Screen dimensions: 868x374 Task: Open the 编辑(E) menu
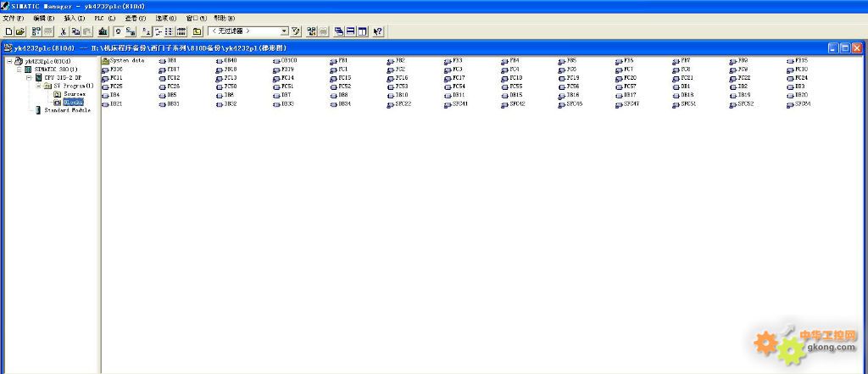pyautogui.click(x=44, y=19)
